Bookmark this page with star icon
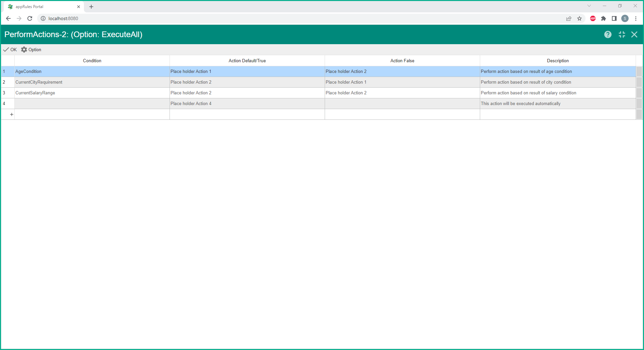Image resolution: width=644 pixels, height=350 pixels. (x=579, y=18)
